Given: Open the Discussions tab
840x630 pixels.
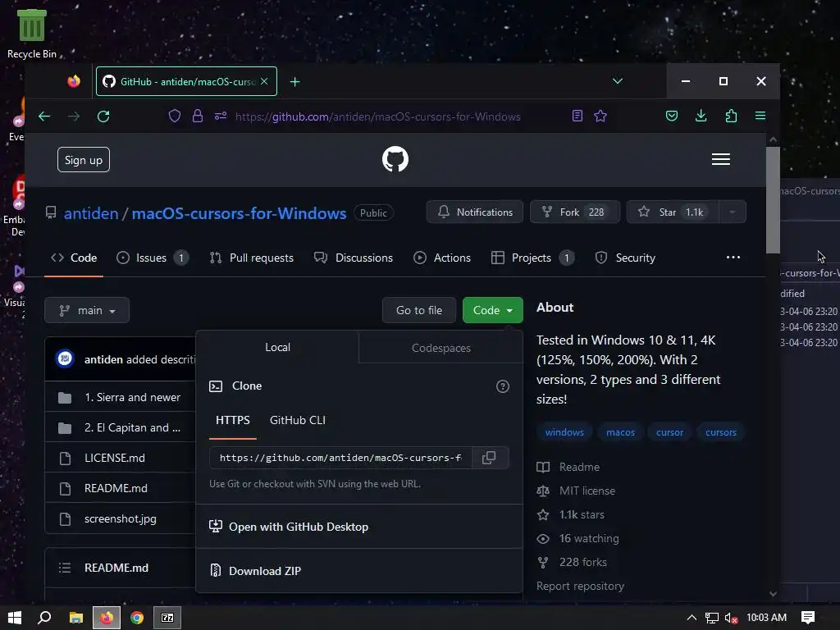Looking at the screenshot, I should click(x=354, y=258).
